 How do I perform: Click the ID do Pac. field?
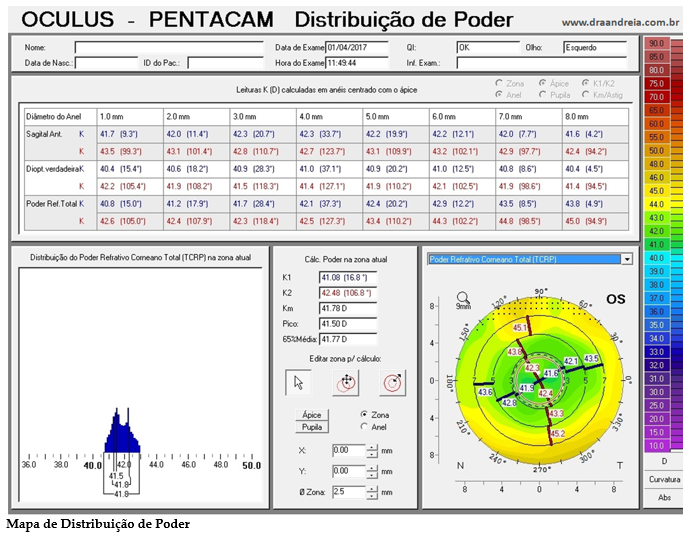point(225,63)
